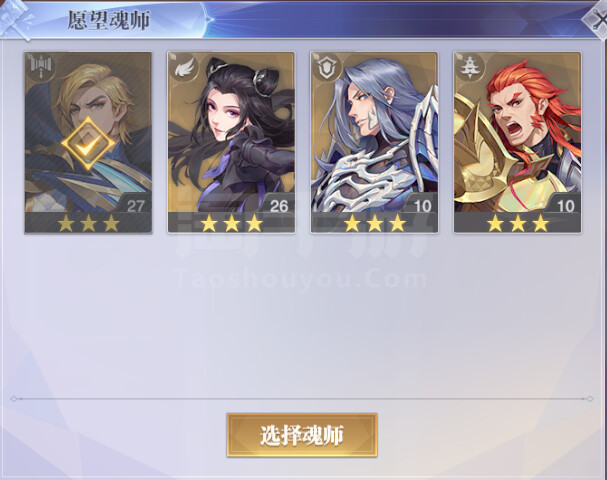Click the level 10 badge on red-haired hero
607x480 pixels.
pyautogui.click(x=565, y=206)
